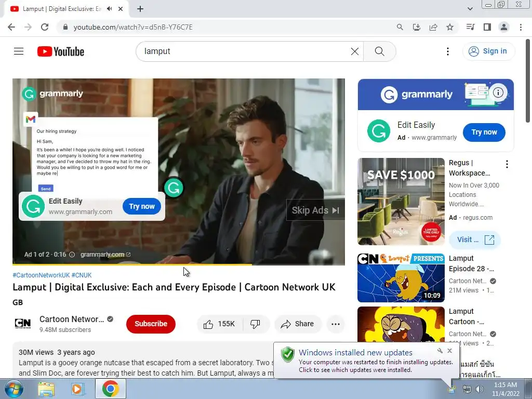532x399 pixels.
Task: Click the Chrome taskbar icon
Action: 110,389
